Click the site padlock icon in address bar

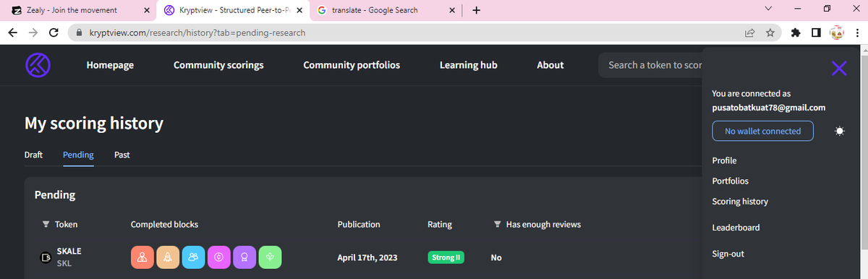79,33
